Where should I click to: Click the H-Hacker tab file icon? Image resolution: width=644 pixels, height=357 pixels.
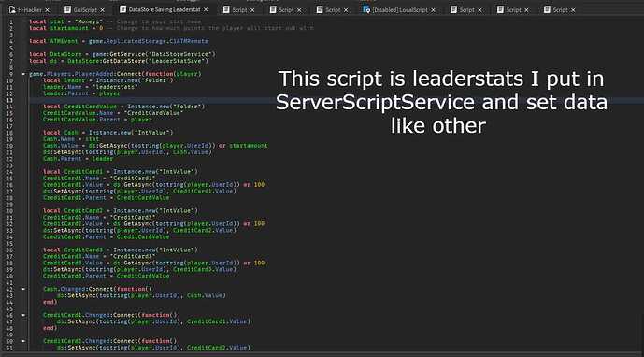point(12,9)
